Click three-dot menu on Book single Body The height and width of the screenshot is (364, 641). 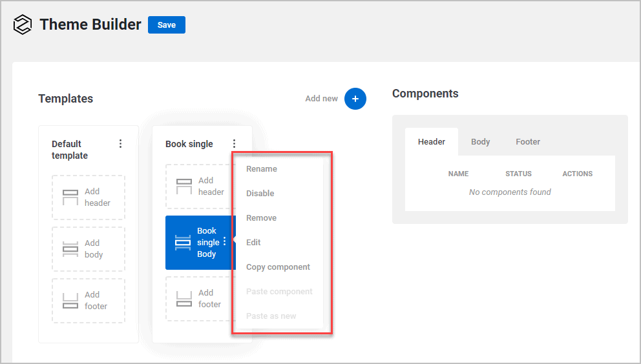point(225,241)
